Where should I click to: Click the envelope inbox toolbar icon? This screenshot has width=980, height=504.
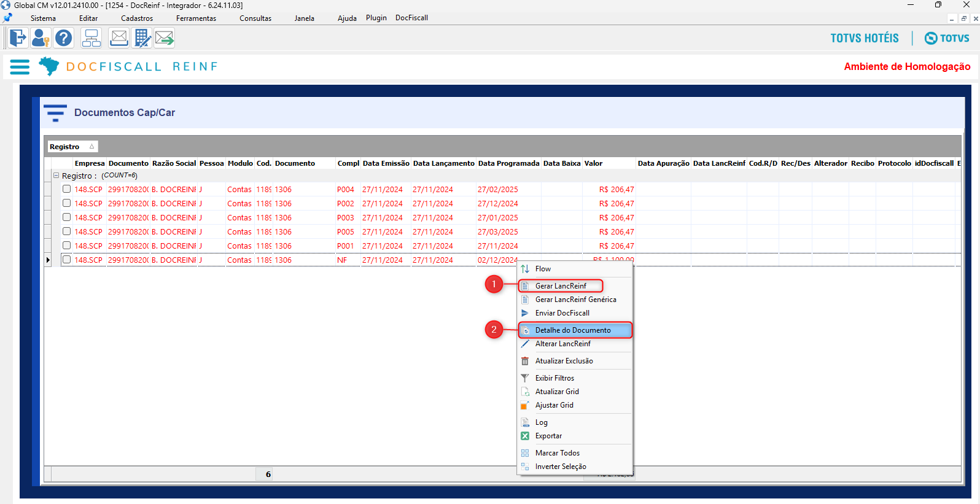[119, 38]
